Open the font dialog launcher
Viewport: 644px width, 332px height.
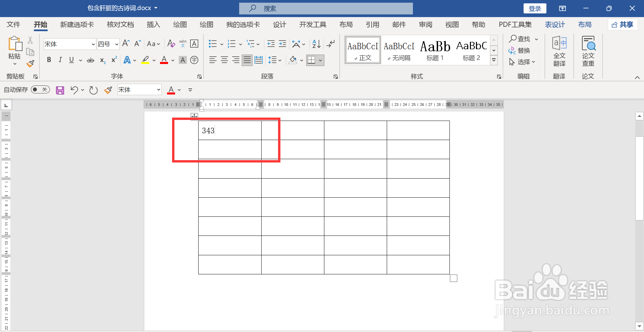200,77
